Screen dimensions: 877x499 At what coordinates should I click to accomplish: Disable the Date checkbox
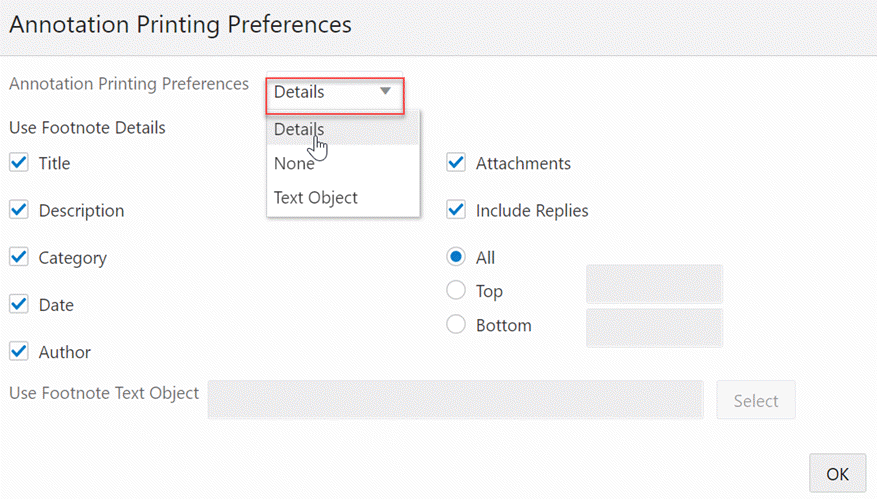tap(18, 304)
